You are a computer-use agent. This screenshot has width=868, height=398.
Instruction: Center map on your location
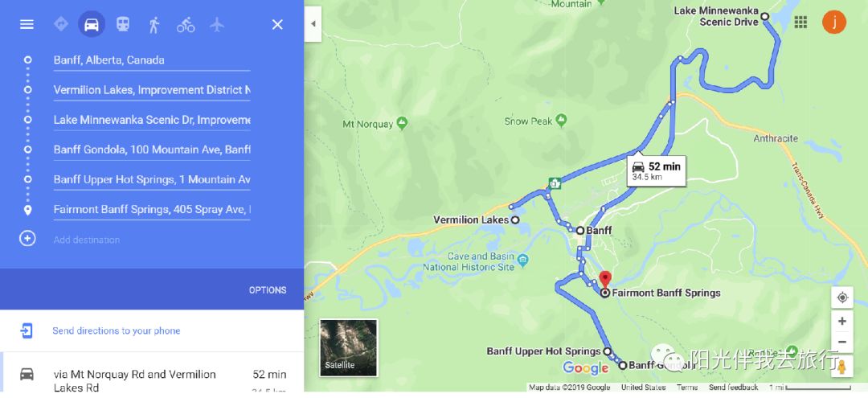point(842,297)
